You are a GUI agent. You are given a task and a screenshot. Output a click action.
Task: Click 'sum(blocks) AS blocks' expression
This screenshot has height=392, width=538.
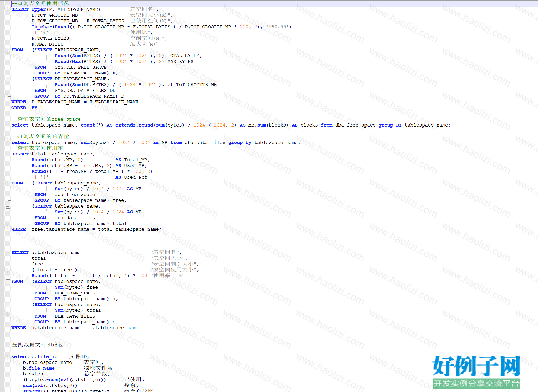point(287,125)
